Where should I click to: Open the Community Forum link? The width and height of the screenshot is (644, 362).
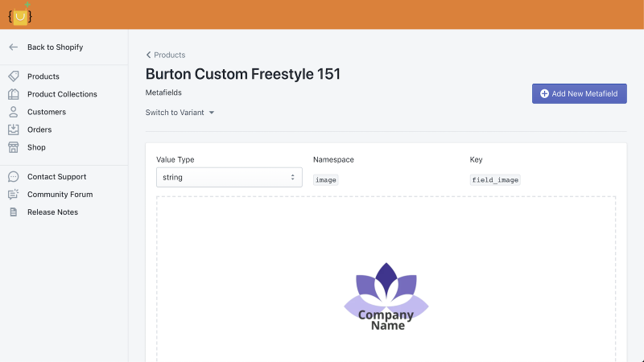(60, 194)
